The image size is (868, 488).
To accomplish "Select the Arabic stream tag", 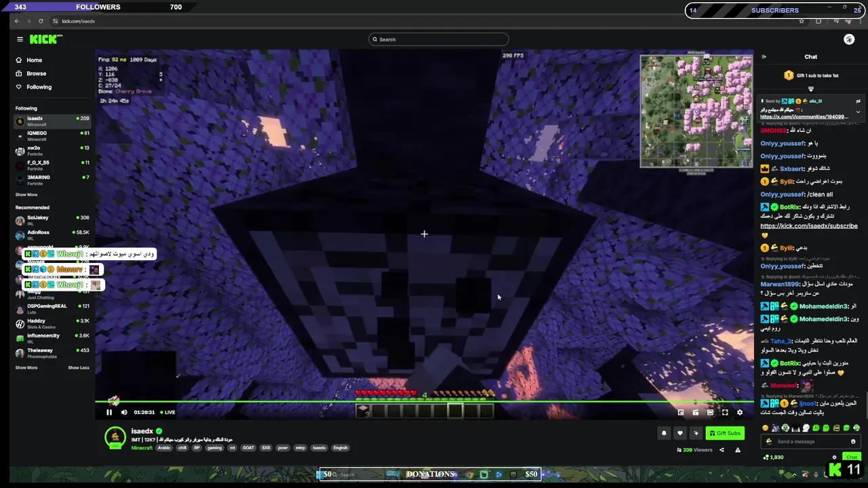I will pos(164,448).
